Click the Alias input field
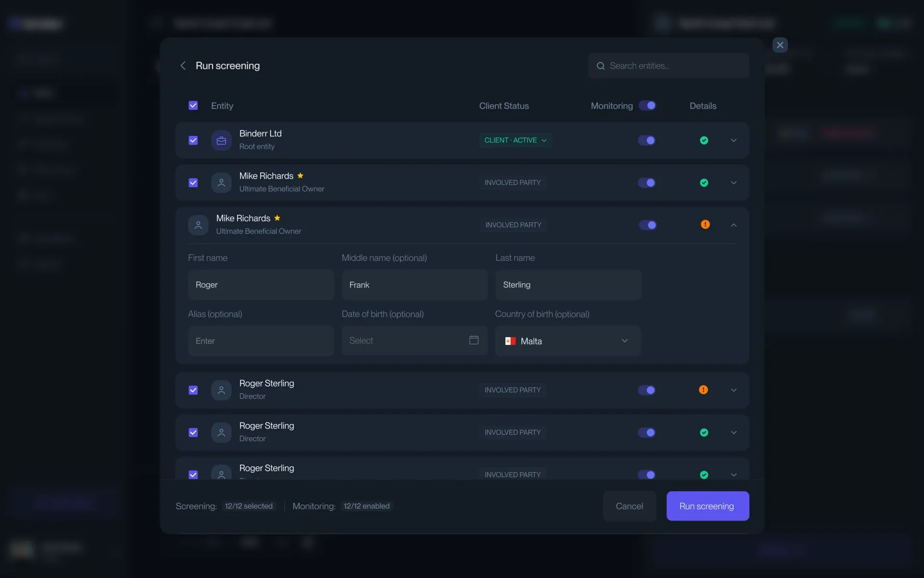 (261, 341)
